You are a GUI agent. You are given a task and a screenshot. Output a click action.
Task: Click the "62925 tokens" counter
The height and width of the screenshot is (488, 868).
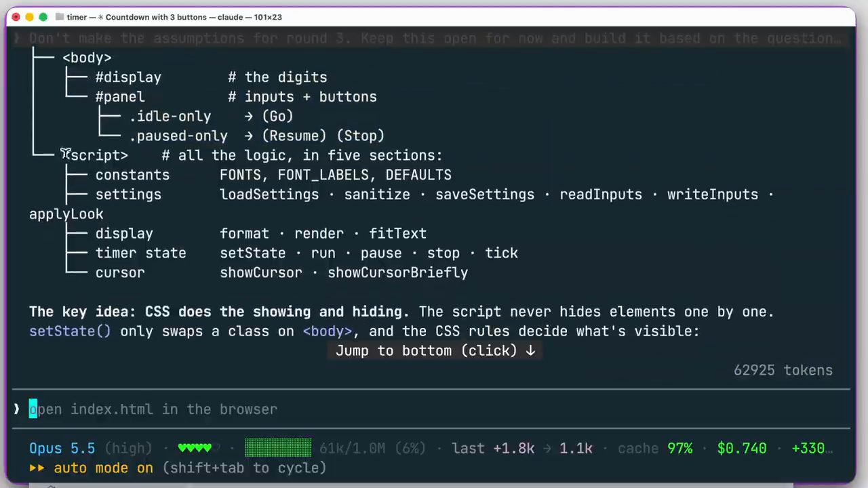[x=783, y=370]
